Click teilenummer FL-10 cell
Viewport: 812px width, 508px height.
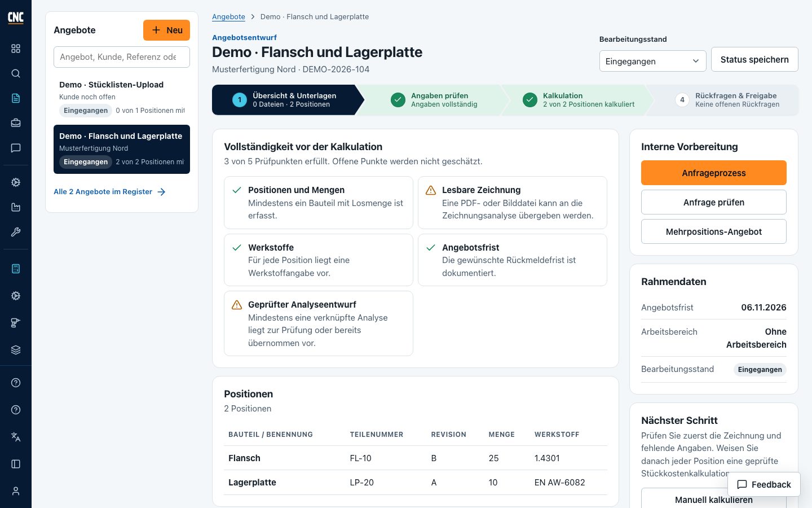(360, 458)
